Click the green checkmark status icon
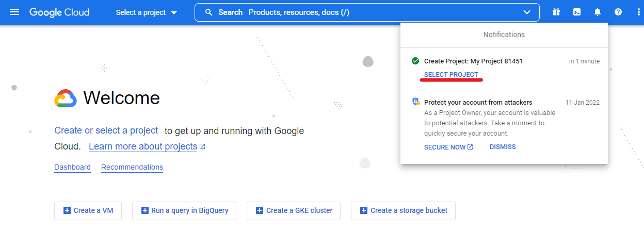644x232 pixels. pos(415,61)
